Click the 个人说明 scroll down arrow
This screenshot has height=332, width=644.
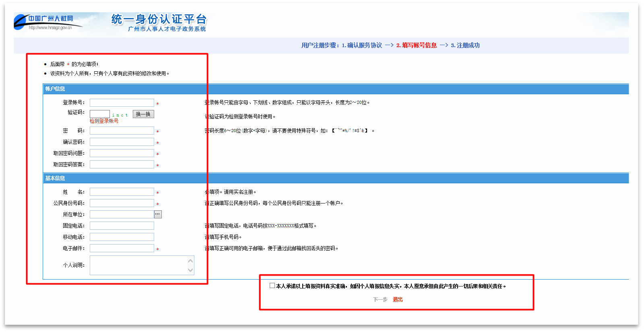point(190,270)
